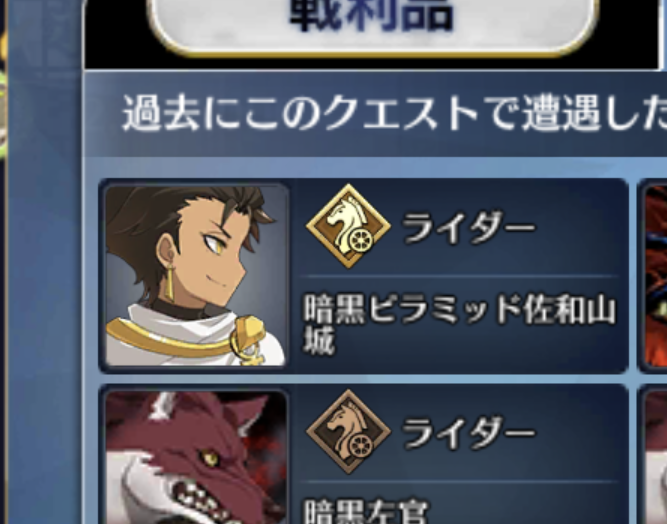Click the white vertical edge right of 戦利品

click(x=661, y=34)
